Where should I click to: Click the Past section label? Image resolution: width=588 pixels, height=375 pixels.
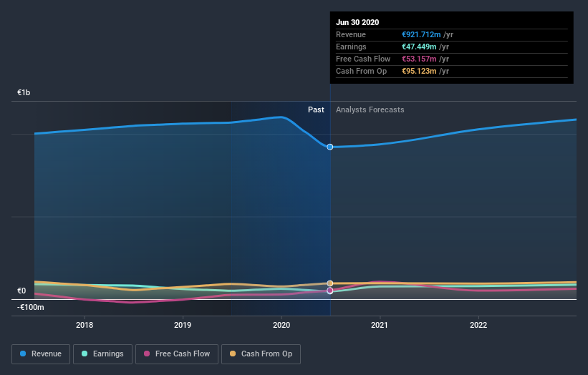tap(316, 109)
